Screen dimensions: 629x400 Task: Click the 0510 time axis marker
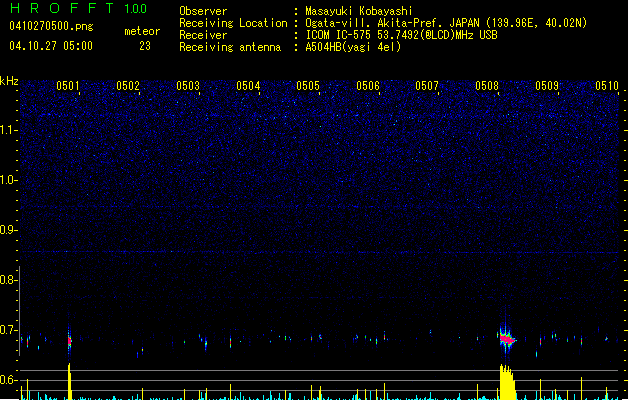coord(607,86)
